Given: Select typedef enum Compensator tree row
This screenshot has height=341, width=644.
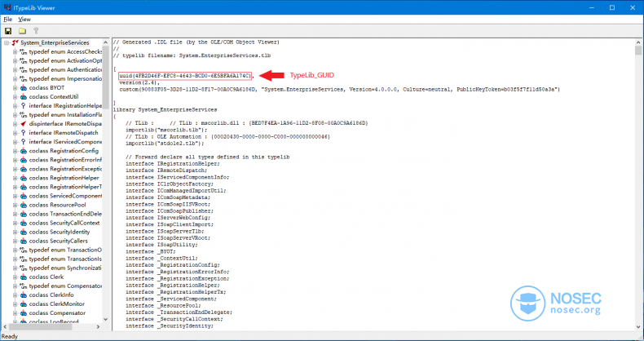Looking at the screenshot, I should 65,286.
